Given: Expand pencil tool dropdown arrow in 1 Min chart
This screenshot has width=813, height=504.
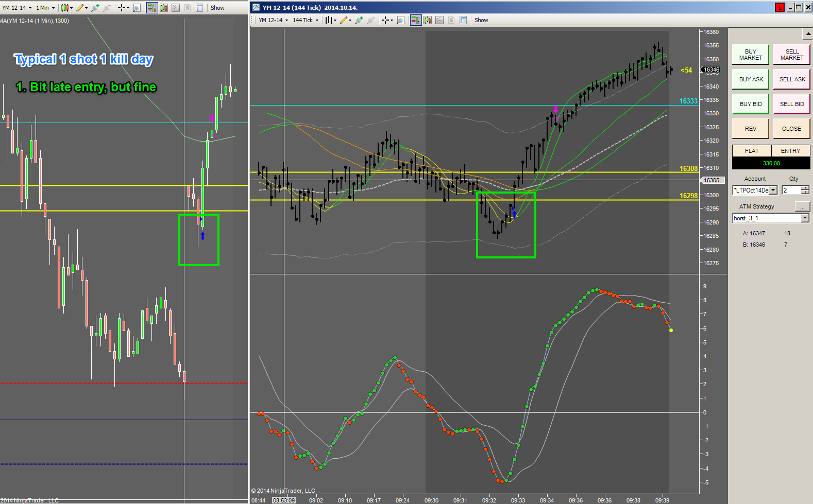Looking at the screenshot, I should (86, 8).
